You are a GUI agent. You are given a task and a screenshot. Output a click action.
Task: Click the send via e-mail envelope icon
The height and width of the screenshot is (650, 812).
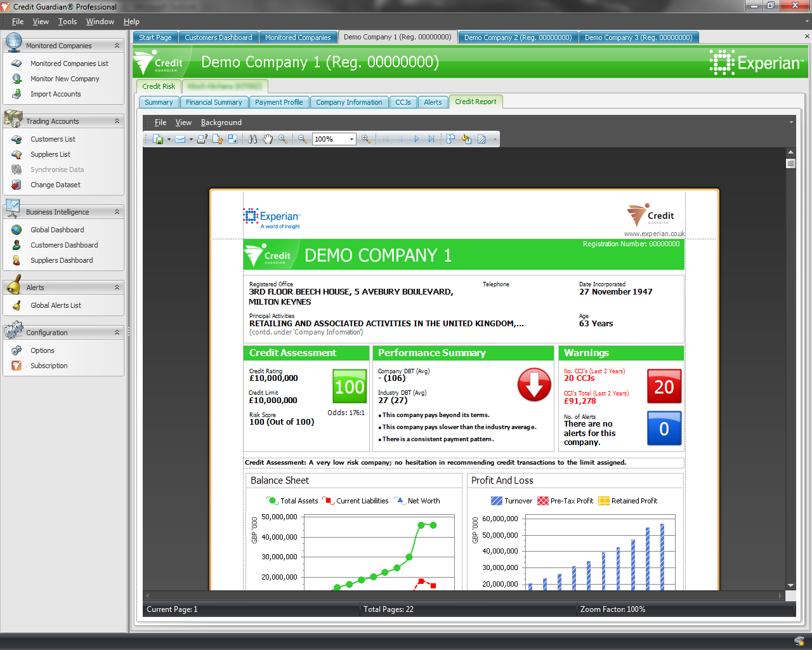[x=180, y=139]
